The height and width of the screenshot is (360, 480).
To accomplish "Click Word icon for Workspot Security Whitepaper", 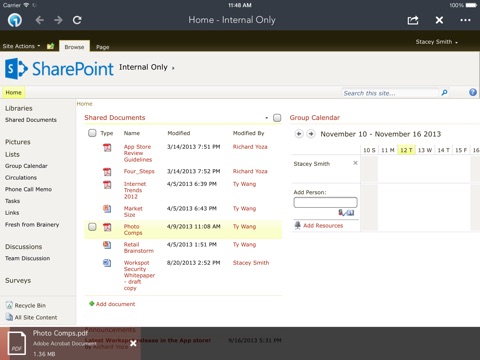I will (107, 263).
